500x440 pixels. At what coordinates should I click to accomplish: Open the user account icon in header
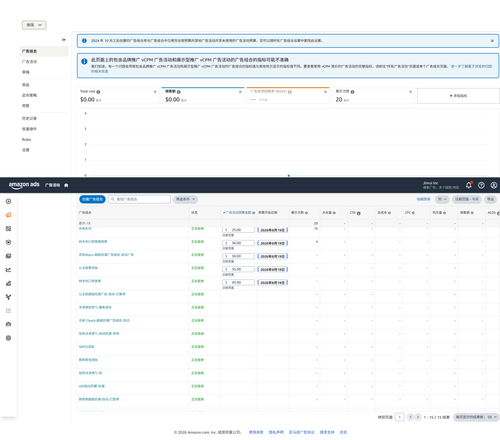494,185
